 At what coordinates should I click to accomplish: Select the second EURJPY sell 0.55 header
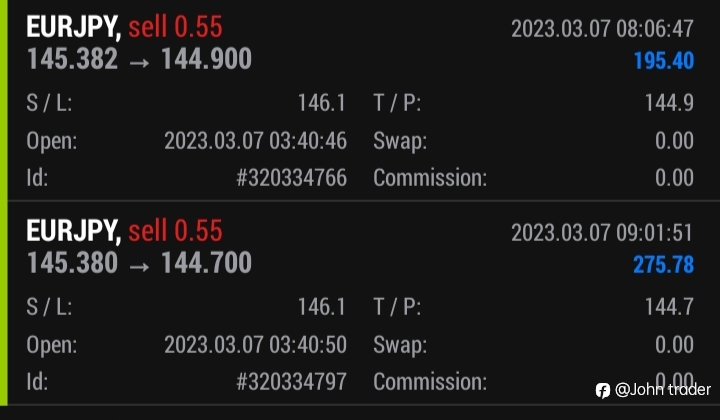click(x=124, y=230)
